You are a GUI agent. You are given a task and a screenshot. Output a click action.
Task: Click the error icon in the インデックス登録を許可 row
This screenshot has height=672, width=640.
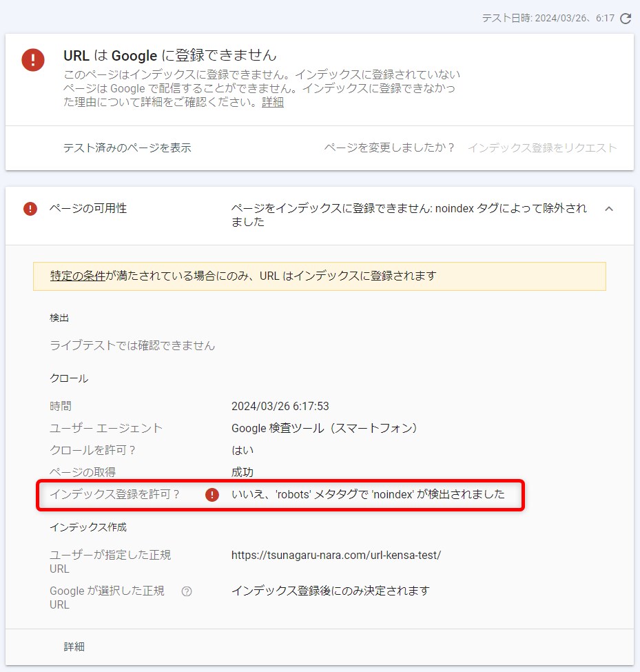(212, 494)
